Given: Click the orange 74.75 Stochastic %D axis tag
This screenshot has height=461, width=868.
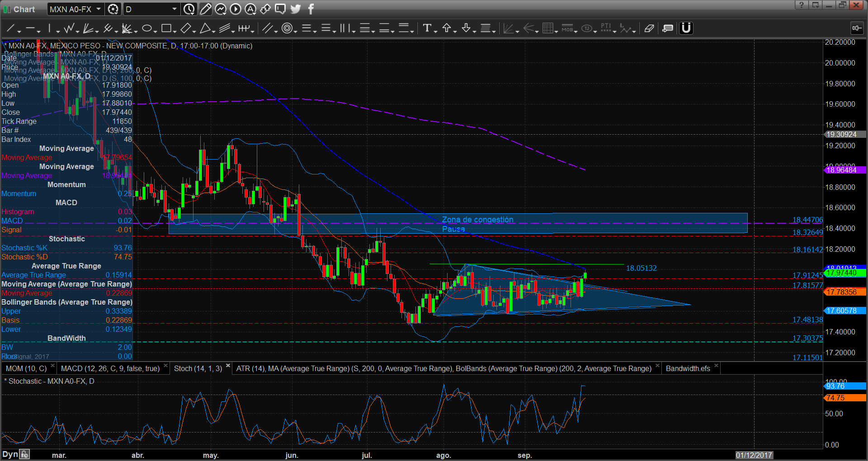Looking at the screenshot, I should [x=844, y=398].
